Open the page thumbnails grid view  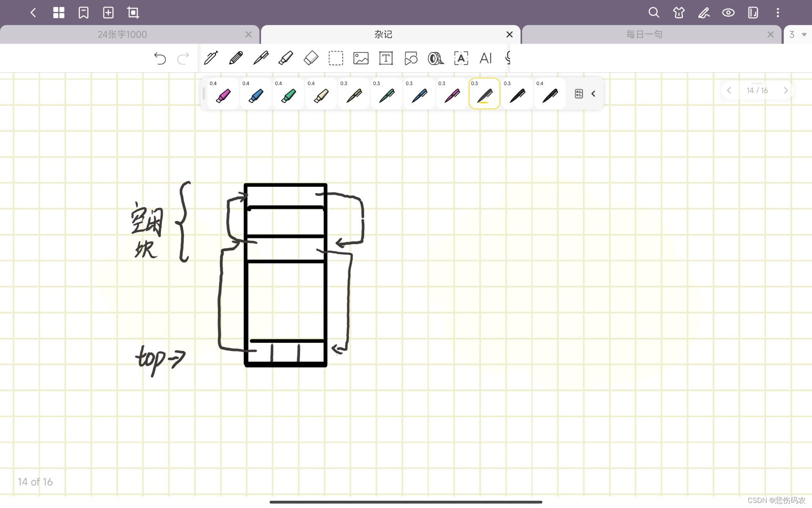pos(59,13)
